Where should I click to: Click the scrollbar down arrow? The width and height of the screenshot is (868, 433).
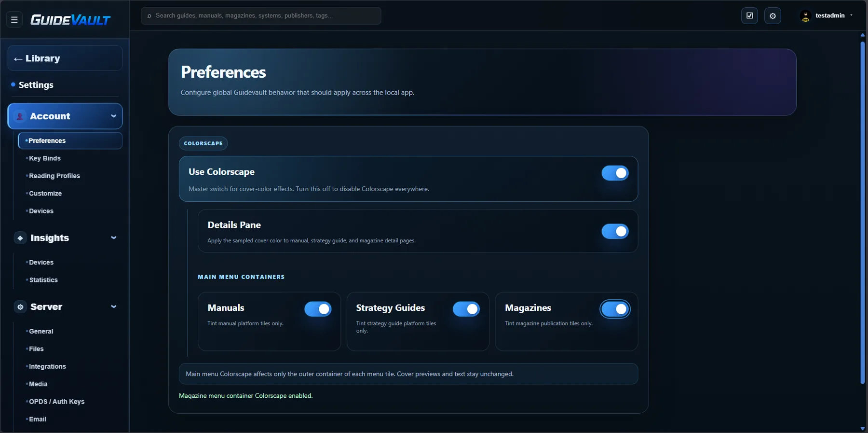[863, 429]
